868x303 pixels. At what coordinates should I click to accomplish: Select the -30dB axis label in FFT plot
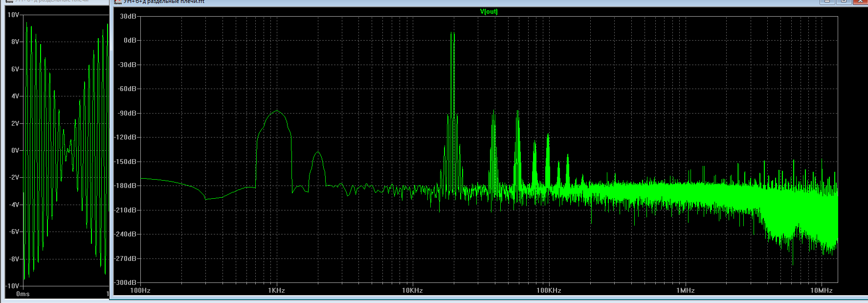[x=127, y=65]
